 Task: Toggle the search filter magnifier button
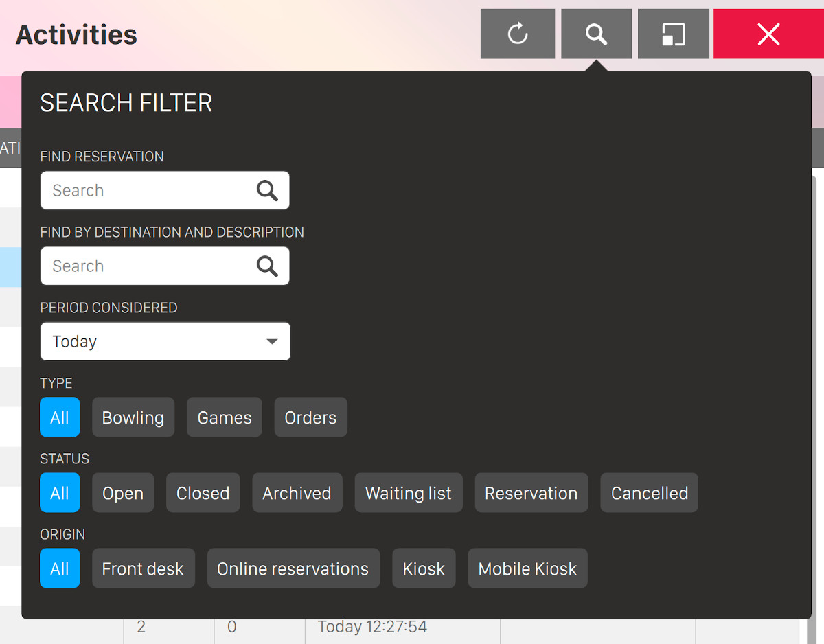pos(596,34)
